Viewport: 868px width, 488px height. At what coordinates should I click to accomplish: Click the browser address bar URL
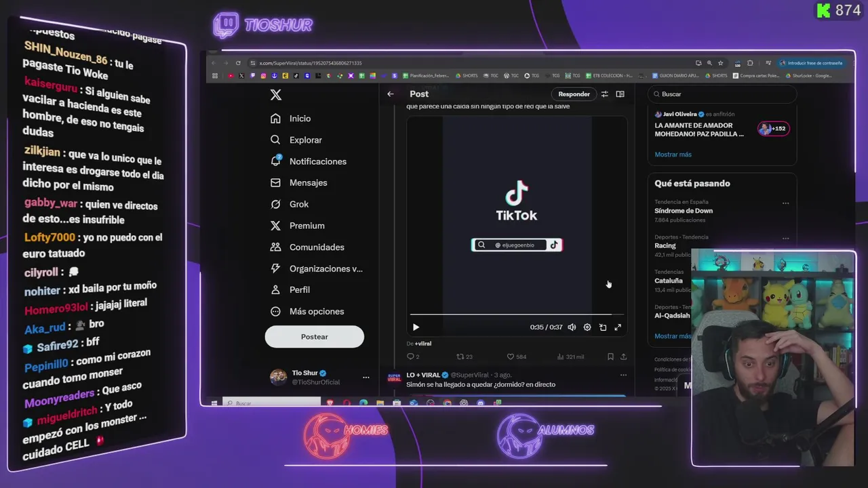click(x=311, y=63)
